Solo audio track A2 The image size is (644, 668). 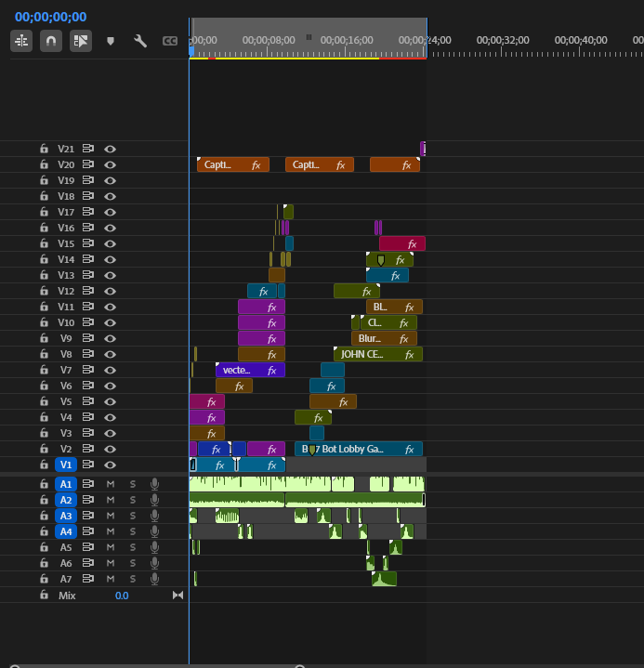point(133,500)
